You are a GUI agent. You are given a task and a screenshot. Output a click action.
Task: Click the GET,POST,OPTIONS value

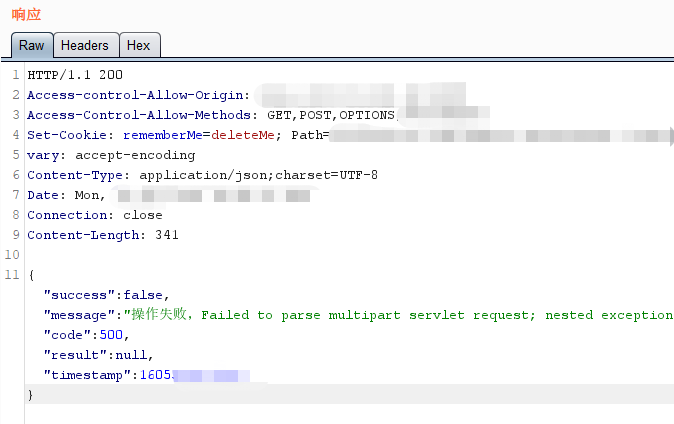[x=331, y=115]
